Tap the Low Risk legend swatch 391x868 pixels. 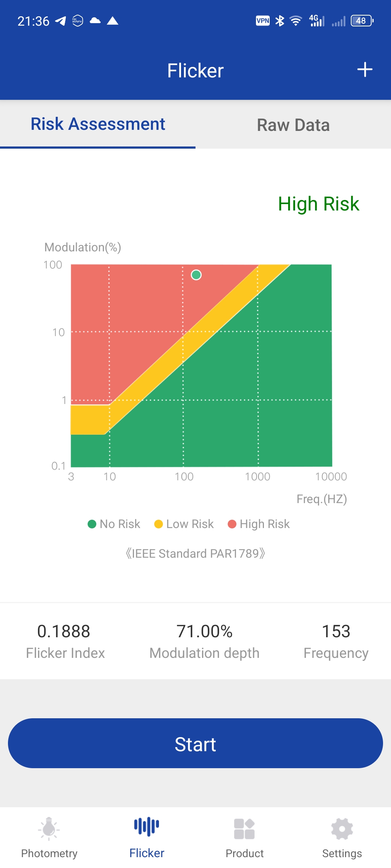coord(158,524)
